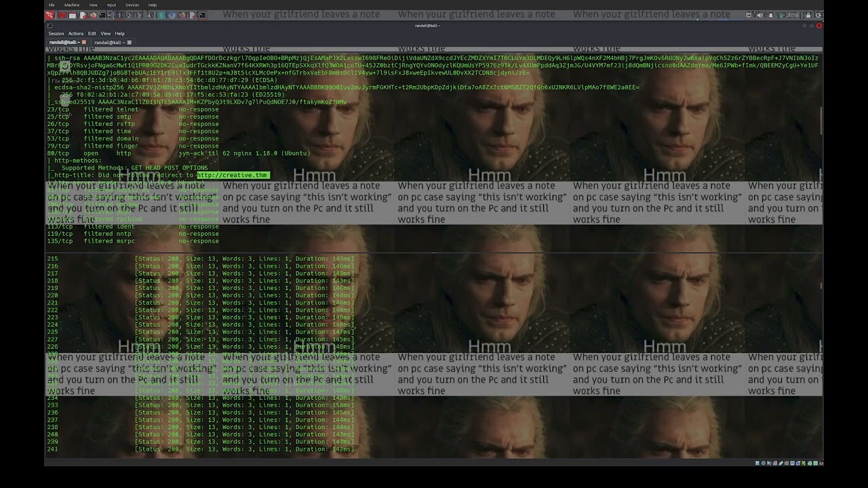Open the notifications bell
Screen dimensions: 868x488
click(771, 15)
